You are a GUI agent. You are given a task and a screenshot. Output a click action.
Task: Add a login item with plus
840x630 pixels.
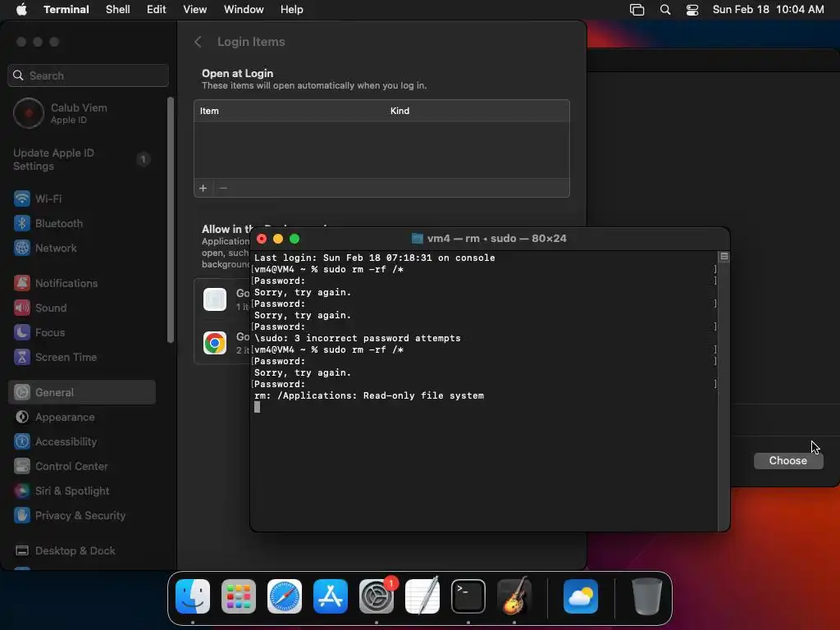[203, 188]
